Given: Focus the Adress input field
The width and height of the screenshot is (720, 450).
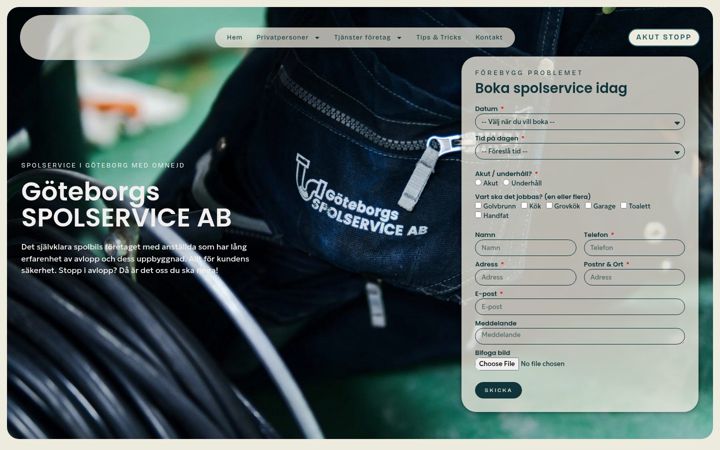Looking at the screenshot, I should 525,277.
